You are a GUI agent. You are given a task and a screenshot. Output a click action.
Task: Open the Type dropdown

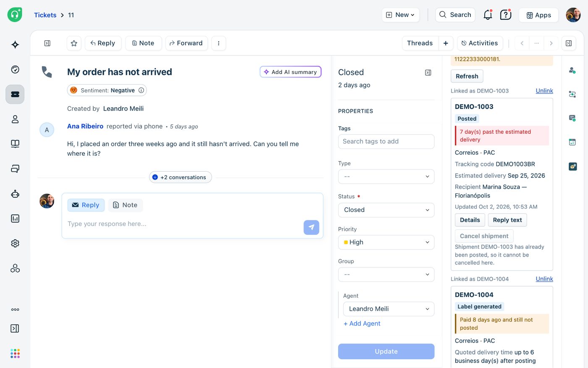386,177
